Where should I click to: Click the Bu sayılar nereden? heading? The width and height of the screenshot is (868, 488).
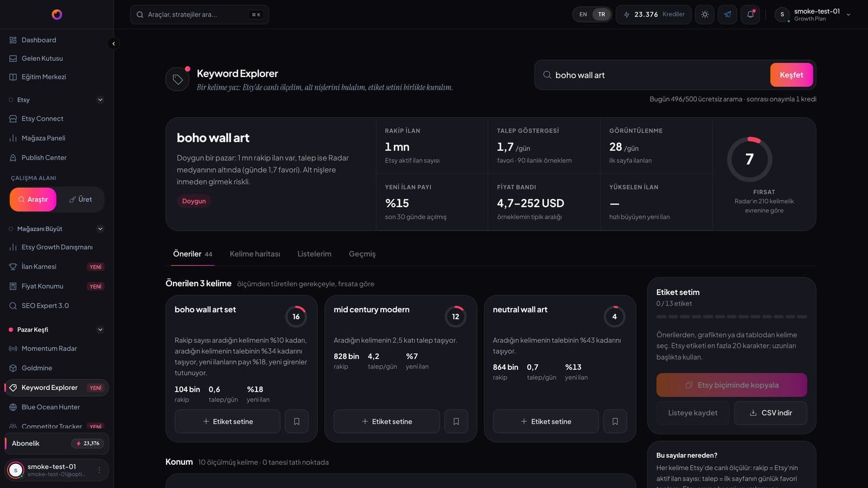coord(687,455)
